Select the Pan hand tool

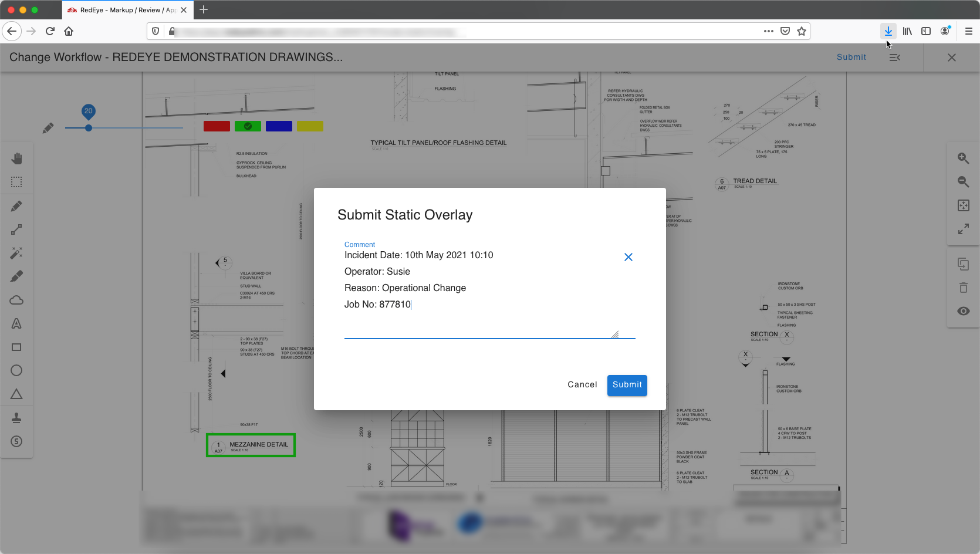pyautogui.click(x=16, y=158)
